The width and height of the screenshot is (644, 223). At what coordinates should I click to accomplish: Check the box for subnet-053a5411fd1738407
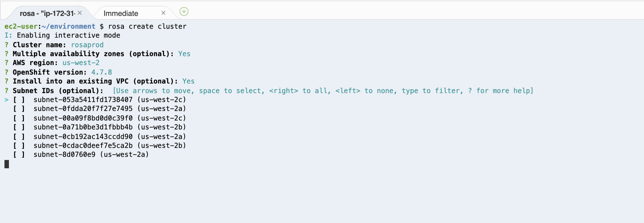(x=19, y=100)
